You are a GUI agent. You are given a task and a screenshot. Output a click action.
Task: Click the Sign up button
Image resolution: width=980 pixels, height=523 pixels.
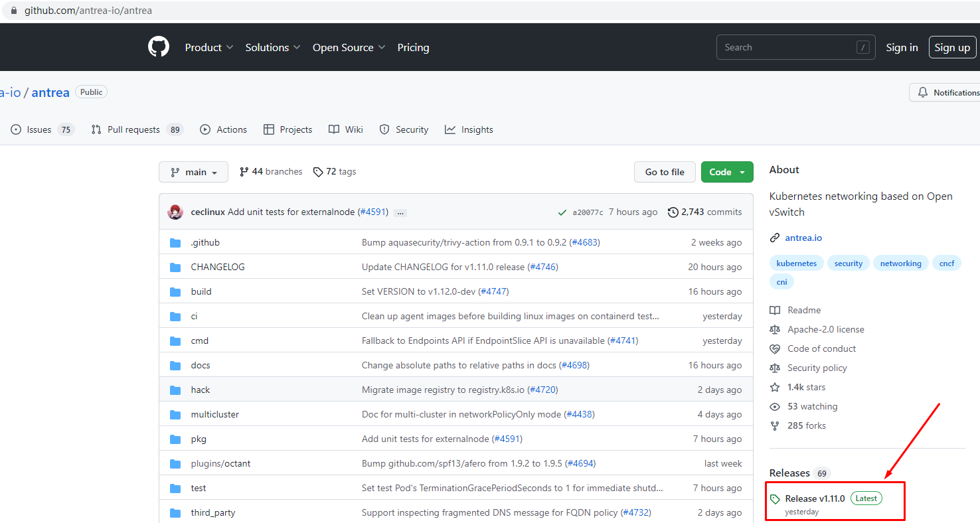tap(952, 47)
